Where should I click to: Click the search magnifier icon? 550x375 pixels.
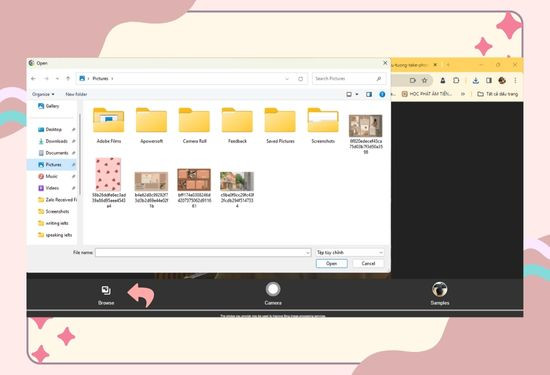(x=379, y=79)
